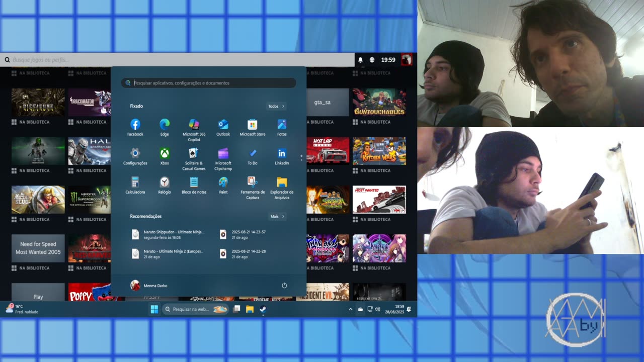Open Explorador de Arquivos in Start menu

(x=282, y=188)
